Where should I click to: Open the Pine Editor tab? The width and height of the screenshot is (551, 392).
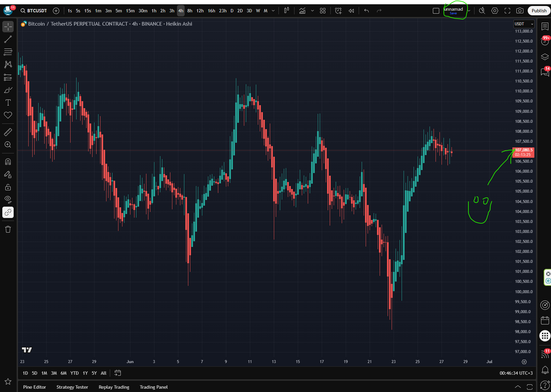(35, 387)
